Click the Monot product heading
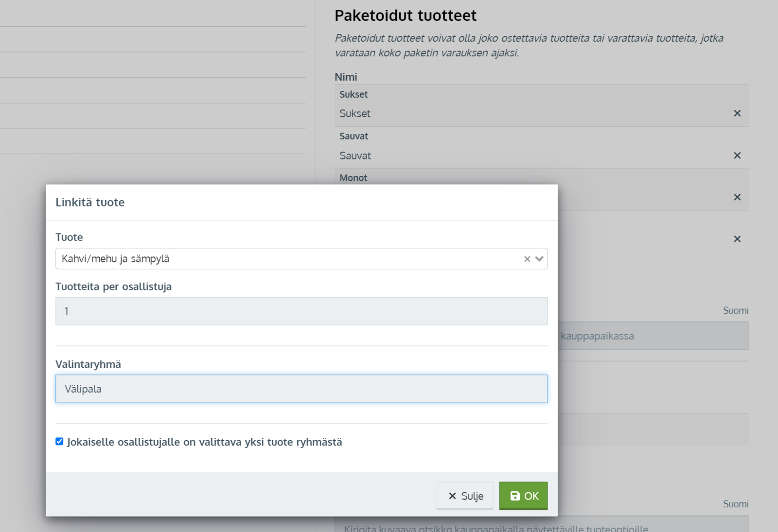 (x=354, y=178)
